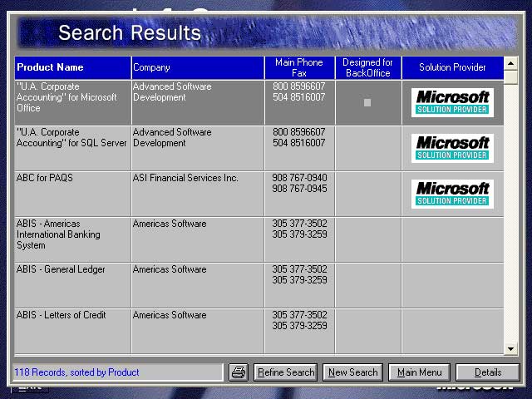Viewport: 532px width, 399px height.
Task: Click phone 908 767-0940 cell
Action: point(299,194)
